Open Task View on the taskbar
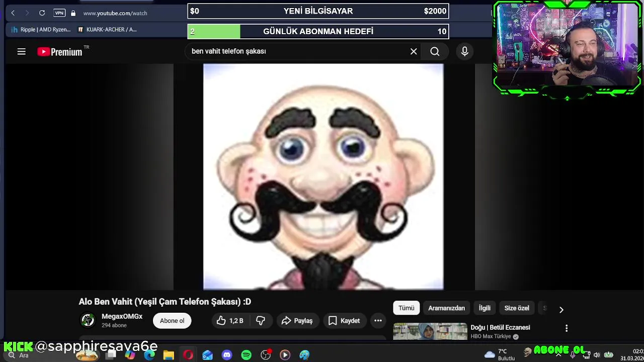This screenshot has width=644, height=362. (111, 355)
